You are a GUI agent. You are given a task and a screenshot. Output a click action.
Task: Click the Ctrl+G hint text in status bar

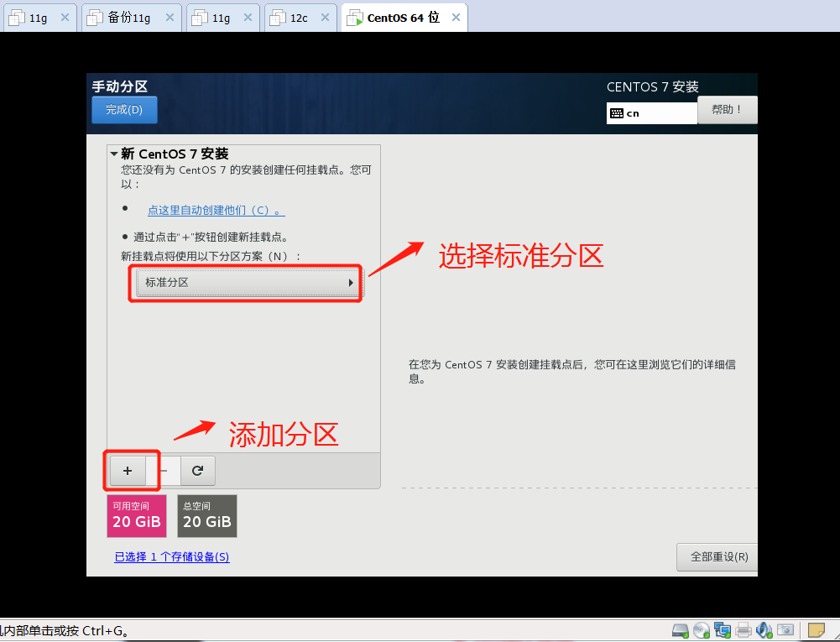tap(105, 631)
